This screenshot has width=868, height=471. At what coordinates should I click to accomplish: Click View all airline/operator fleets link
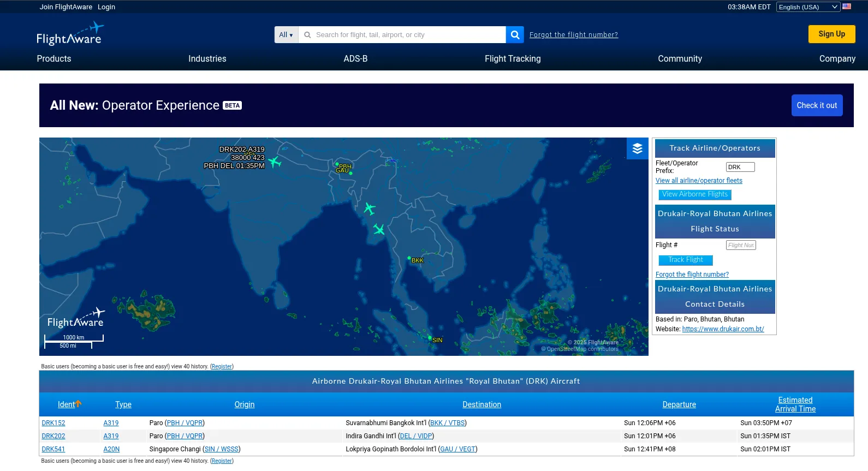(x=699, y=181)
